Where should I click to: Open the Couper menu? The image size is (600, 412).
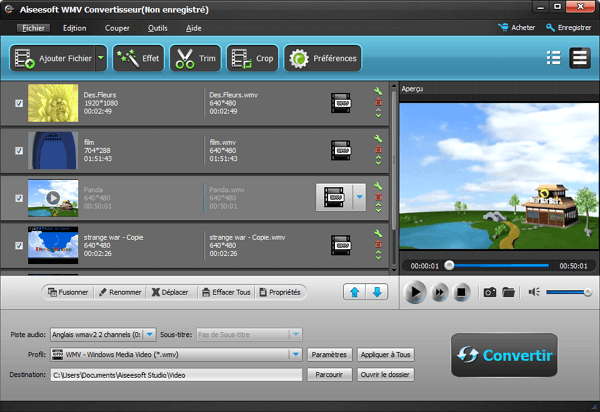[117, 28]
